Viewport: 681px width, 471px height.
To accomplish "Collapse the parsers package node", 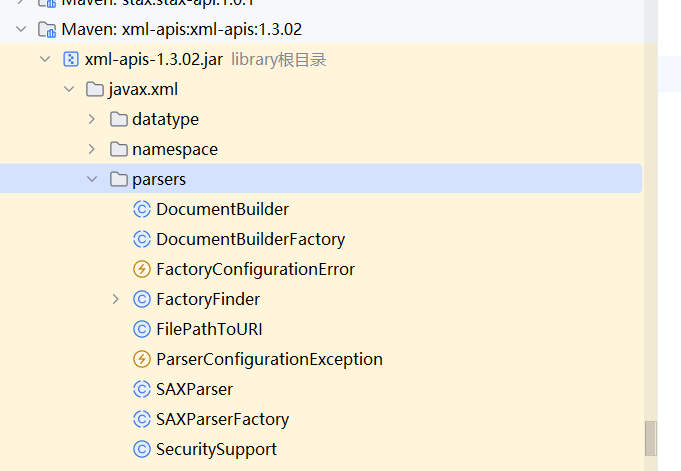I will (92, 179).
